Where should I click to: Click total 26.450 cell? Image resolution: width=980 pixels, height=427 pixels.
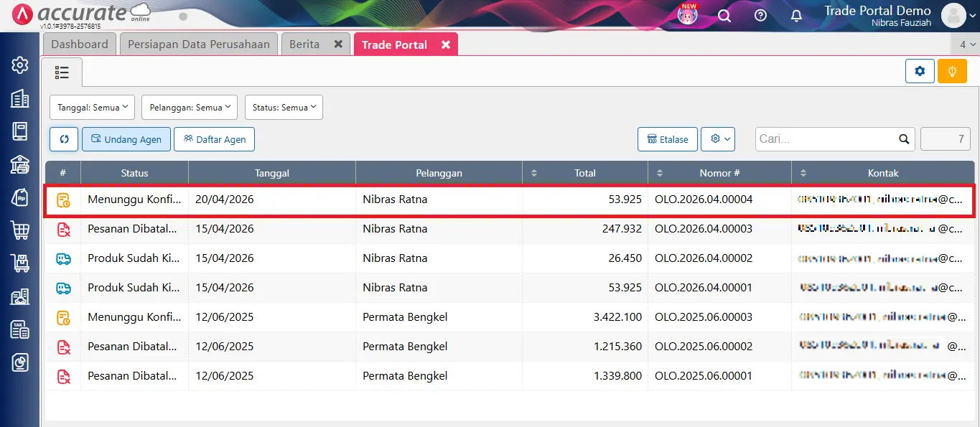click(x=585, y=258)
